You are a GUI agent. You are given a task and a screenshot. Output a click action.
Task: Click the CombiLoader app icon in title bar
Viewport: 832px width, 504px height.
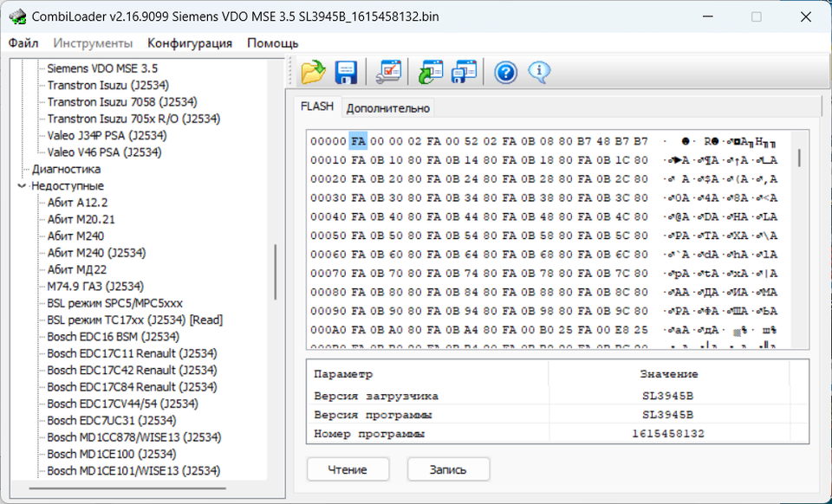tap(17, 16)
